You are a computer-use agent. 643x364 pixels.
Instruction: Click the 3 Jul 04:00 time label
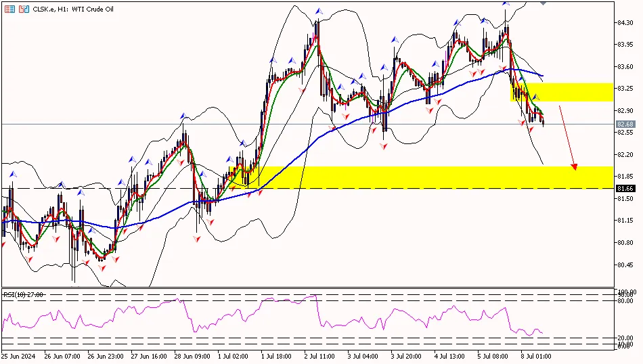point(362,356)
